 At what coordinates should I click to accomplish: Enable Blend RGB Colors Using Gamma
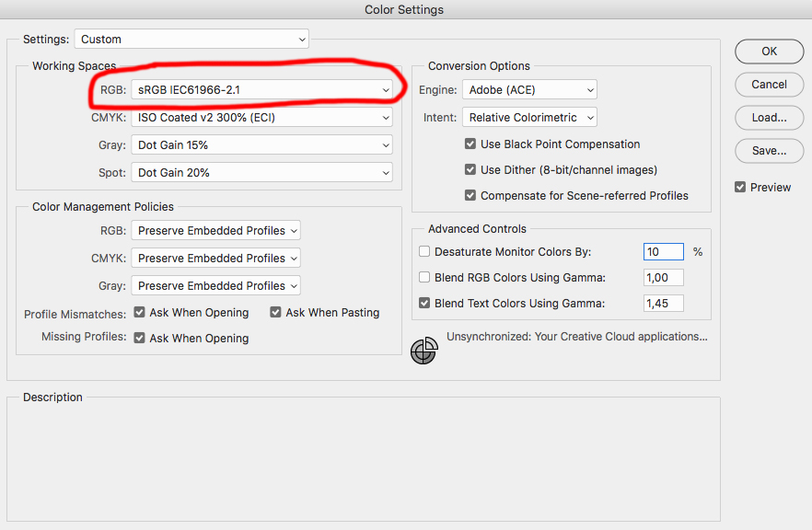click(x=424, y=277)
